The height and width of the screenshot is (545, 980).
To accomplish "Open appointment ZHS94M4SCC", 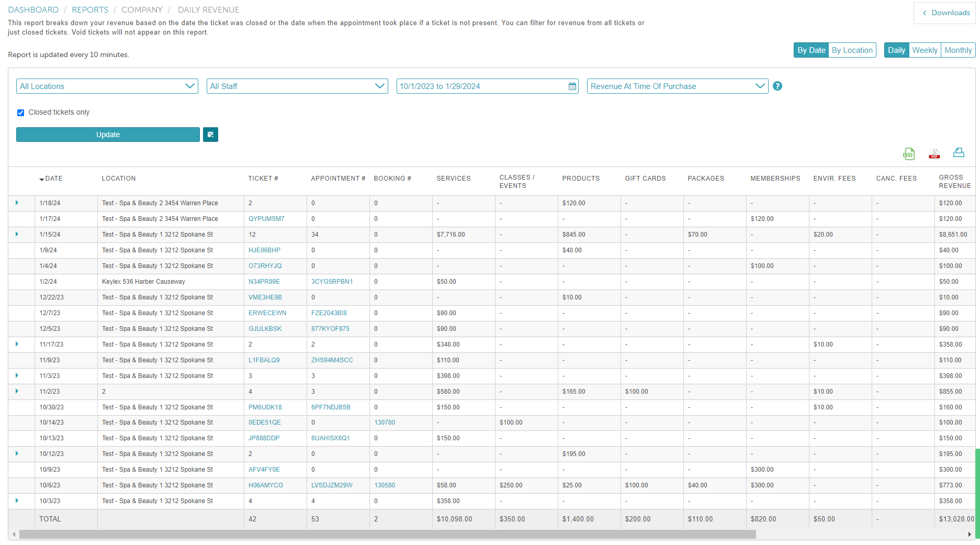I will click(332, 360).
